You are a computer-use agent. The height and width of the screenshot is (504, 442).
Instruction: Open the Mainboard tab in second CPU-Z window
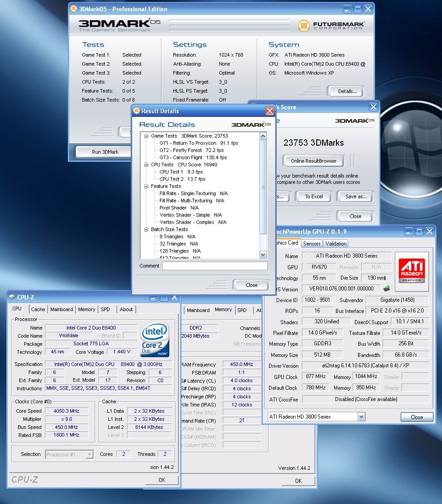(198, 310)
